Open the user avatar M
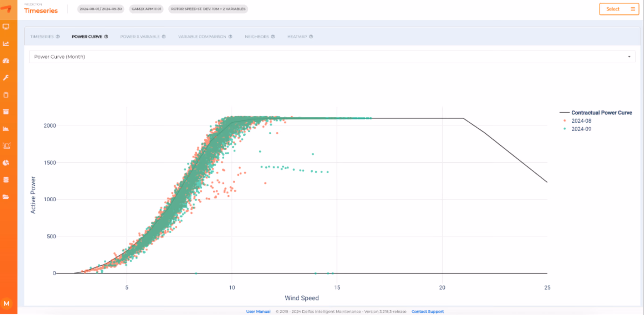This screenshot has height=315, width=644. pos(7,304)
